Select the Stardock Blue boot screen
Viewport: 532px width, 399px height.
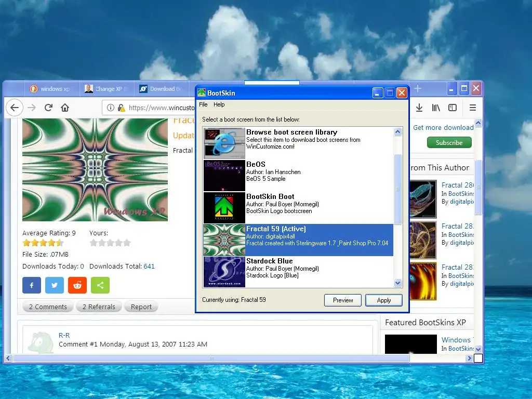point(298,272)
